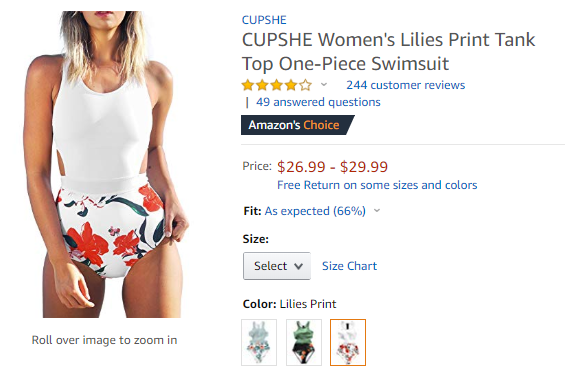Click the price range $26.99 - $29.99
This screenshot has height=372, width=565.
point(332,167)
